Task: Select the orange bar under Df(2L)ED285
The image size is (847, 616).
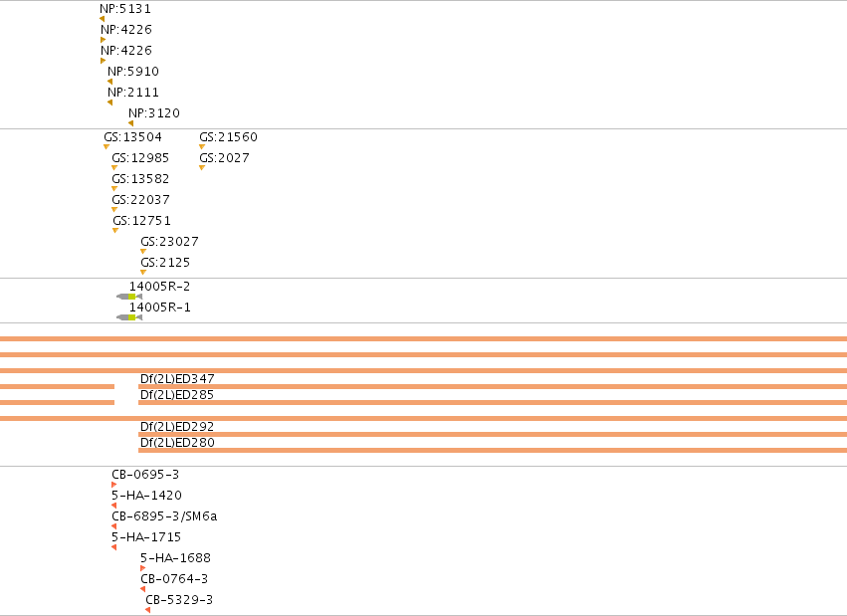Action: 493,403
